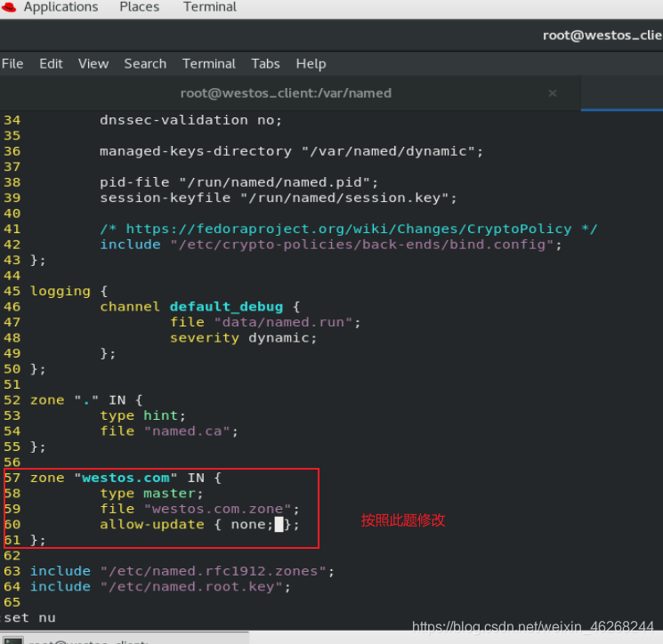Click the Red Hat logo icon
663x644 pixels.
pyautogui.click(x=9, y=7)
